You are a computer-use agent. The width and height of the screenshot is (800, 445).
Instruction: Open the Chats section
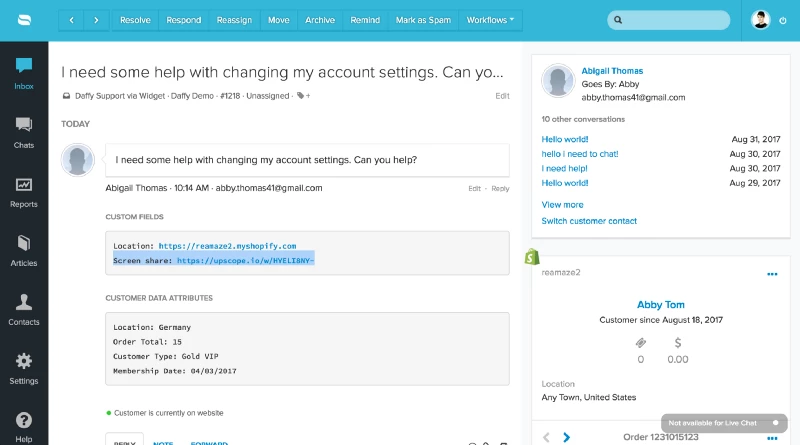(x=24, y=132)
